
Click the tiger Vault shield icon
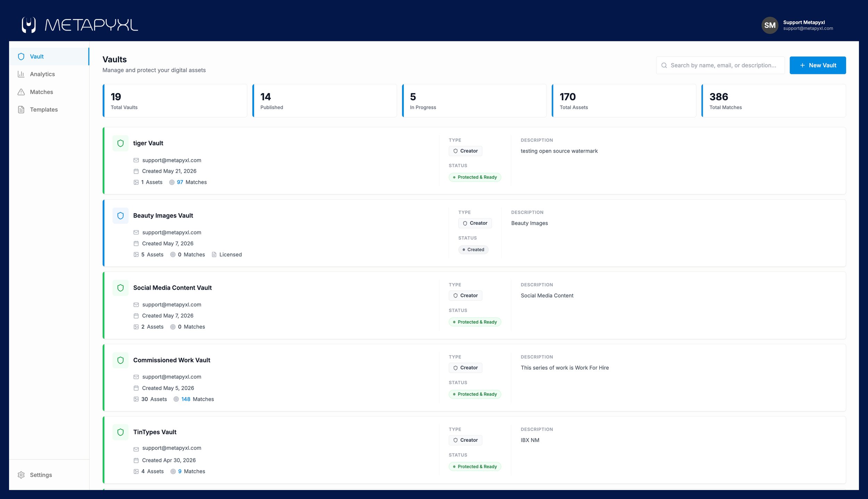(120, 143)
